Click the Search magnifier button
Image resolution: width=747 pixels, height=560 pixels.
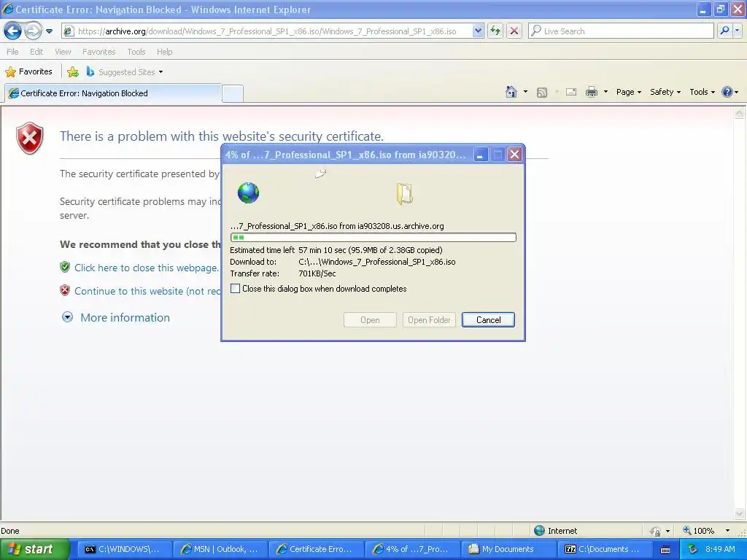[724, 31]
